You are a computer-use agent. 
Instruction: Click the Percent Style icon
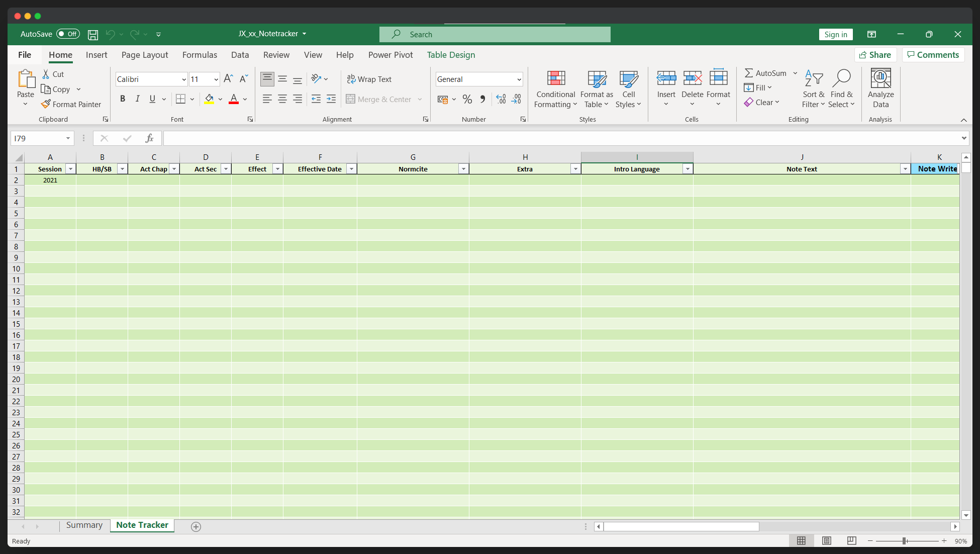tap(467, 99)
